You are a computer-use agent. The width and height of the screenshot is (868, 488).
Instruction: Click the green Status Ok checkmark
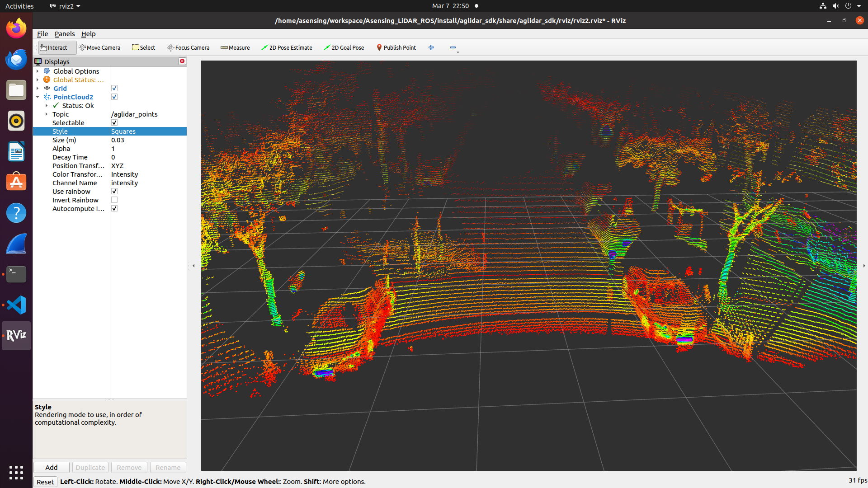click(x=56, y=105)
